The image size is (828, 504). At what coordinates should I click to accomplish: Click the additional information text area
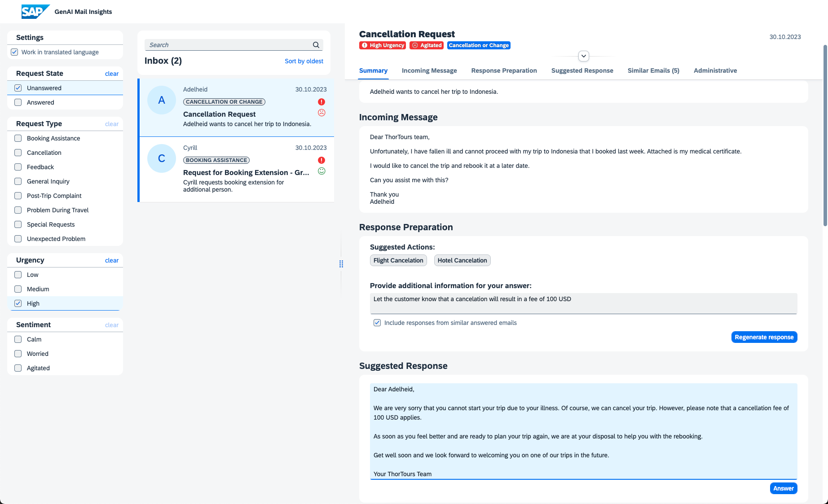pos(583,303)
